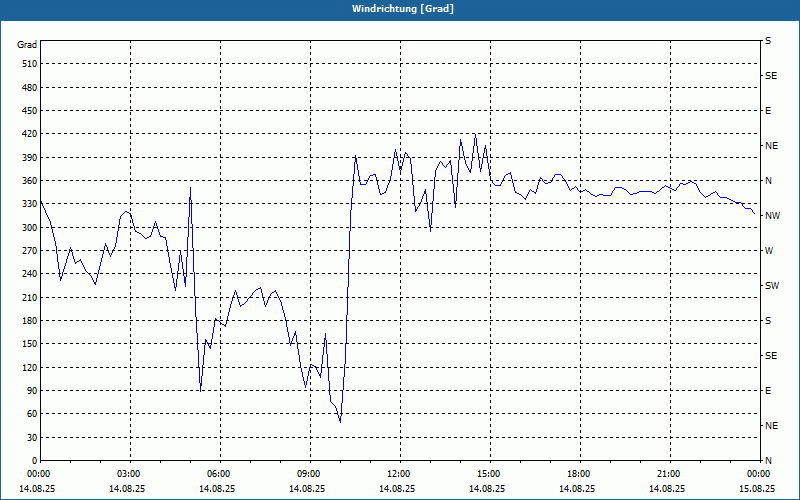Click the 14.08.25 date under 18:00
Image resolution: width=800 pixels, height=500 pixels.
pyautogui.click(x=577, y=488)
